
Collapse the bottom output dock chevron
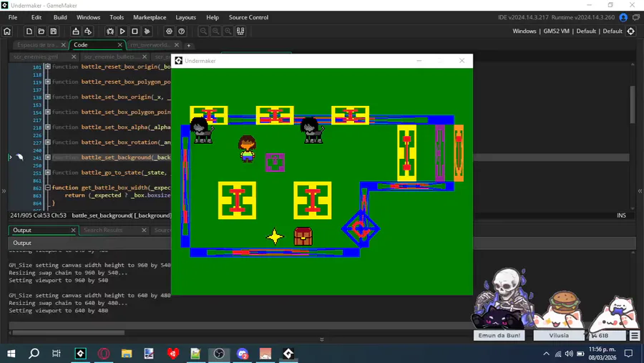tap(321, 339)
